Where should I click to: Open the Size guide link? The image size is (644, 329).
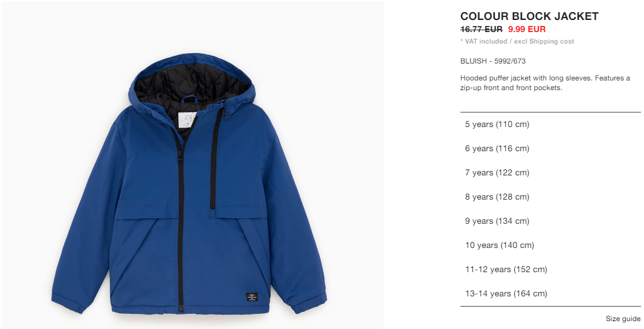tap(623, 319)
